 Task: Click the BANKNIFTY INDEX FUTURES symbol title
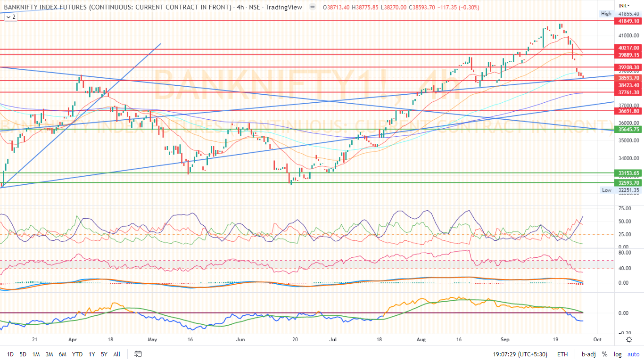tap(118, 8)
